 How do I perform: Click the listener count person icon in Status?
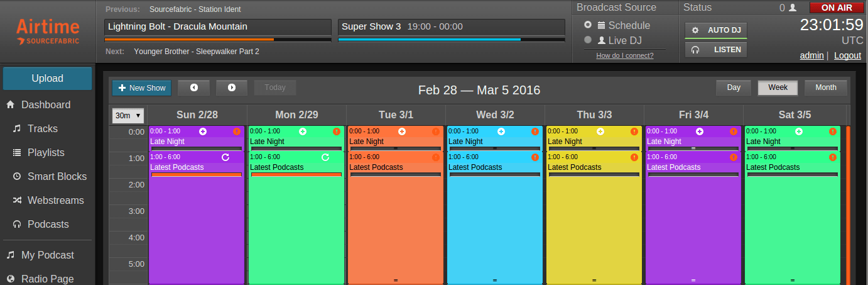[x=793, y=8]
